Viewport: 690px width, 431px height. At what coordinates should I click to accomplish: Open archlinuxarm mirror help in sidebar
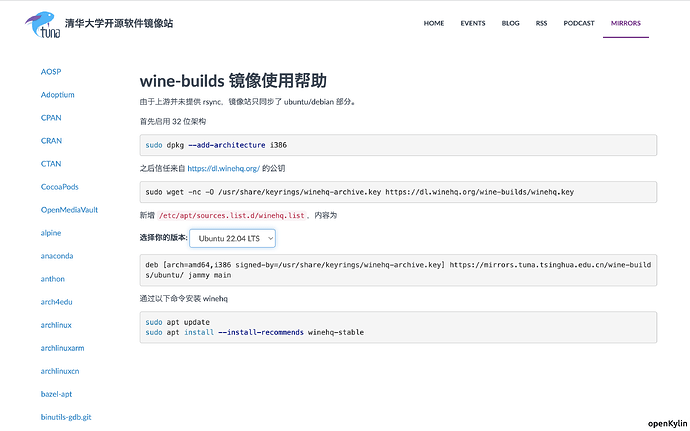click(62, 348)
